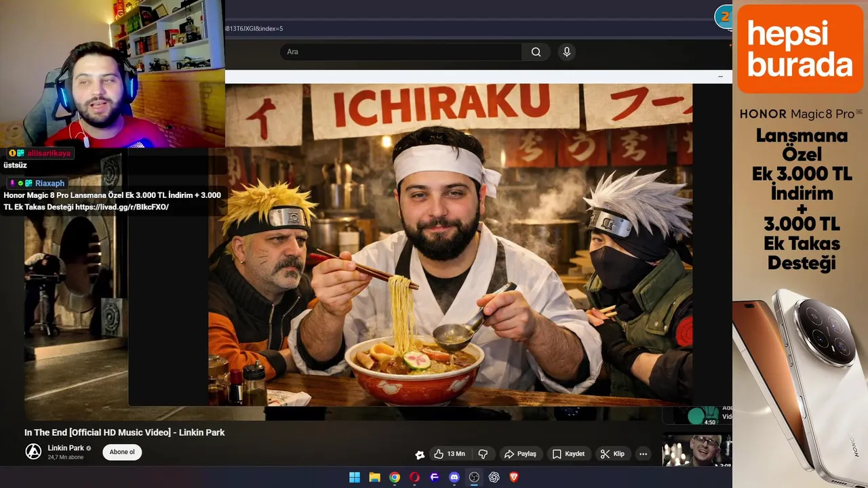Click the video title 'In The End'
868x488 pixels.
coord(124,432)
